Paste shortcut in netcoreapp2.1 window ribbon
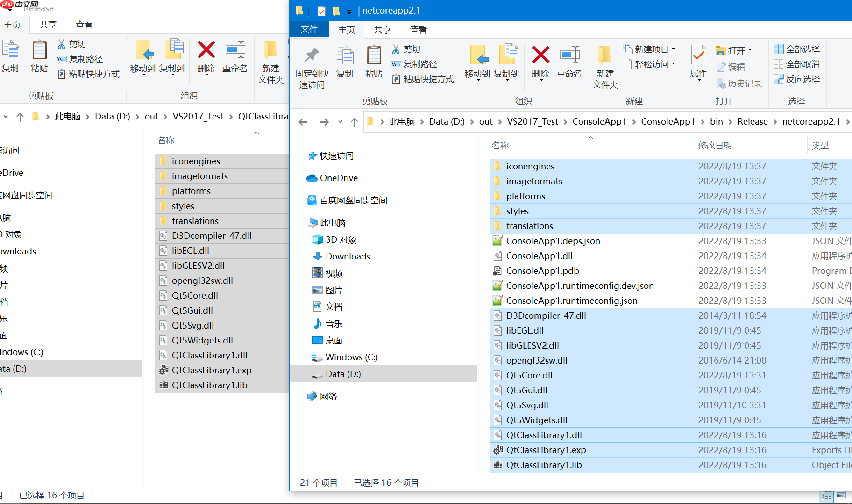This screenshot has height=504, width=852. pos(423,79)
